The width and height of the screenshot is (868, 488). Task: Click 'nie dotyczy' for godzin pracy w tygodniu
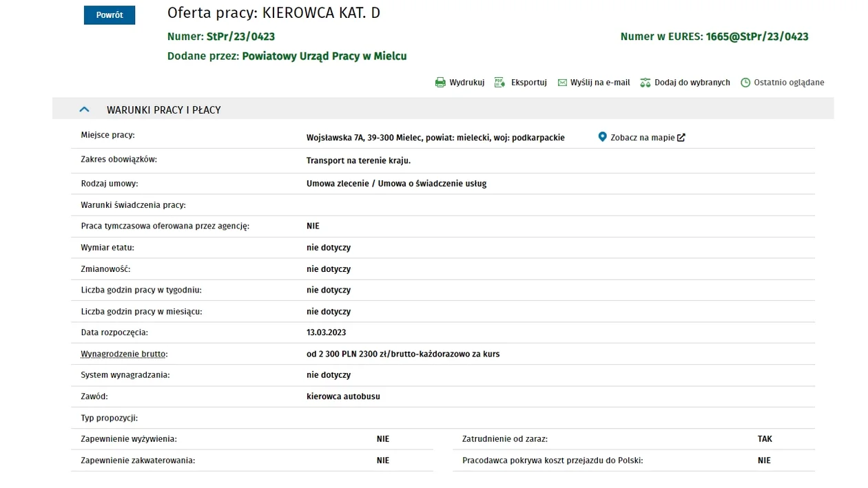point(329,290)
